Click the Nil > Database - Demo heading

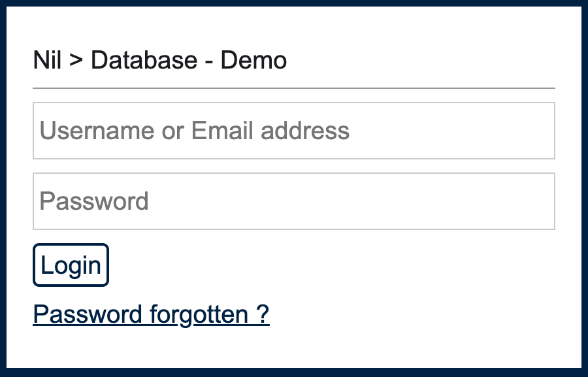(x=160, y=61)
